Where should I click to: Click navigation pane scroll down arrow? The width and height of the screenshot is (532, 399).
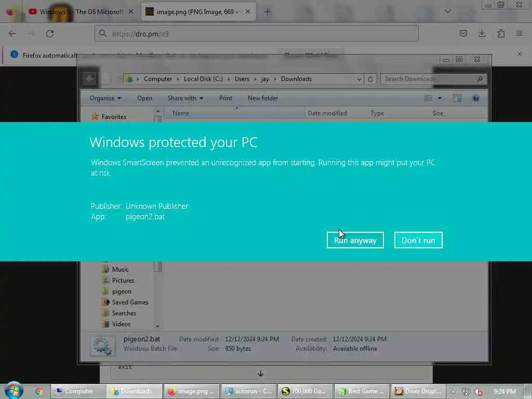[x=158, y=326]
